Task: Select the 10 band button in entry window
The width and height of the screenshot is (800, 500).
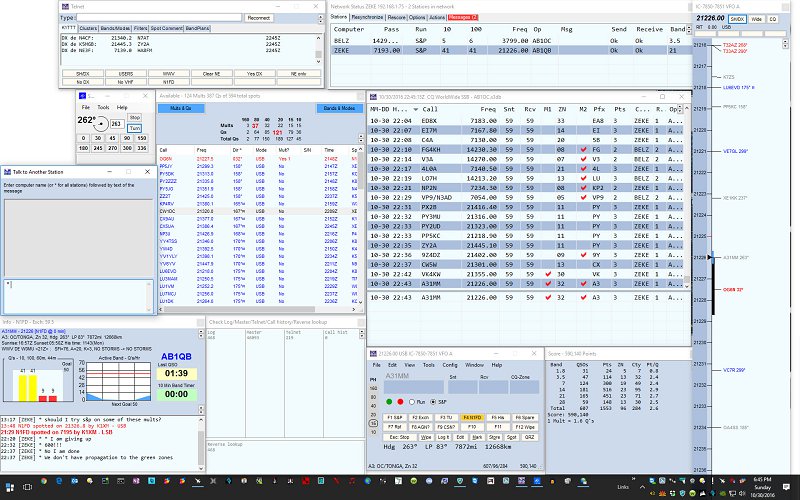Action: pos(373,432)
